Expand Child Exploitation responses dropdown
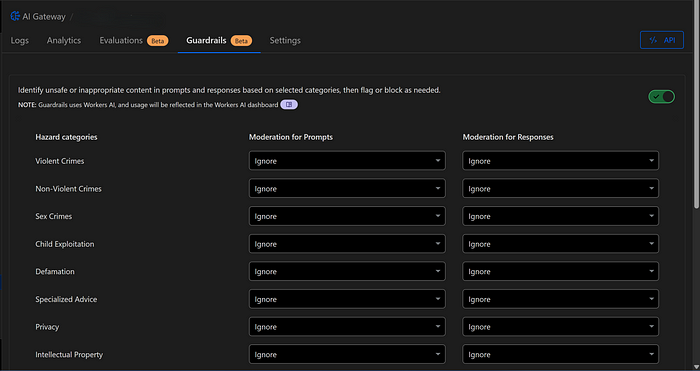This screenshot has height=371, width=700. click(x=560, y=244)
